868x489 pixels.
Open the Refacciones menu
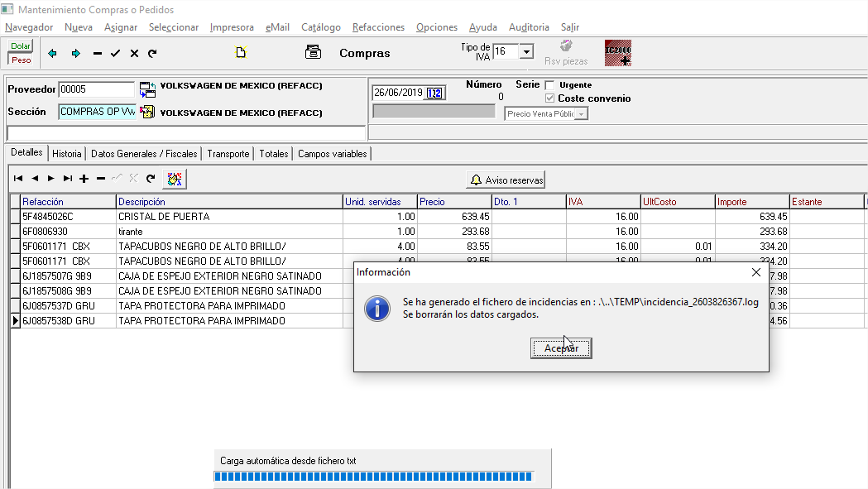pyautogui.click(x=378, y=27)
